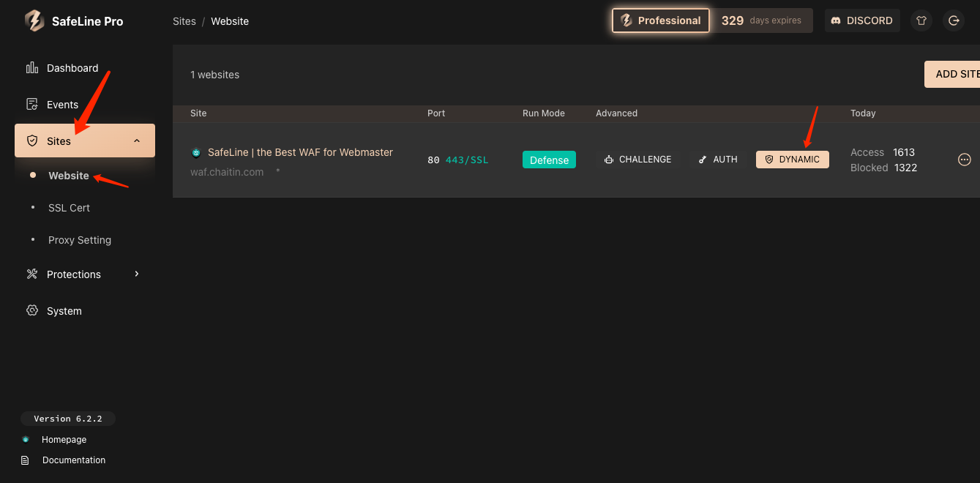Click the port 80 value
The height and width of the screenshot is (483, 980).
(x=433, y=160)
